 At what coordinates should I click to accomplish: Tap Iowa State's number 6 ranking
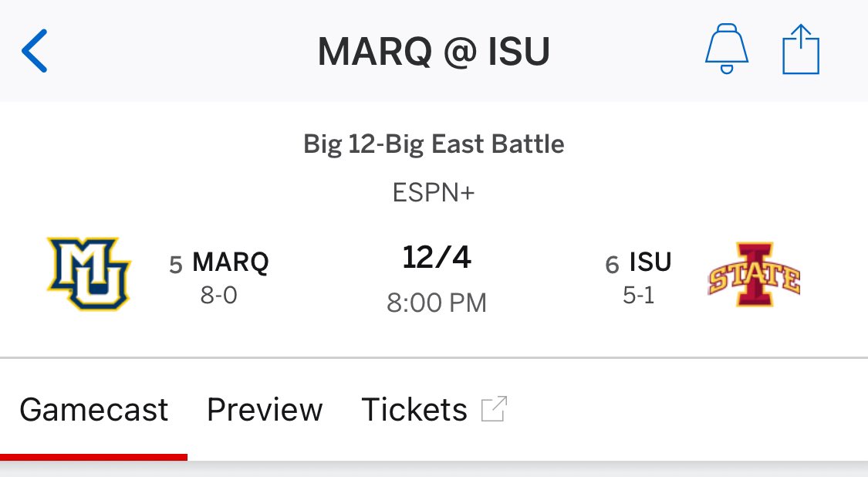click(x=612, y=265)
